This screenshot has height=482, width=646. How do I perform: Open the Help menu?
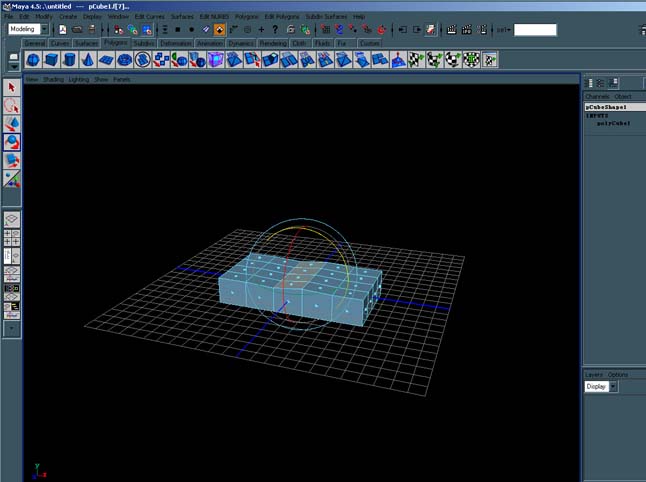359,16
